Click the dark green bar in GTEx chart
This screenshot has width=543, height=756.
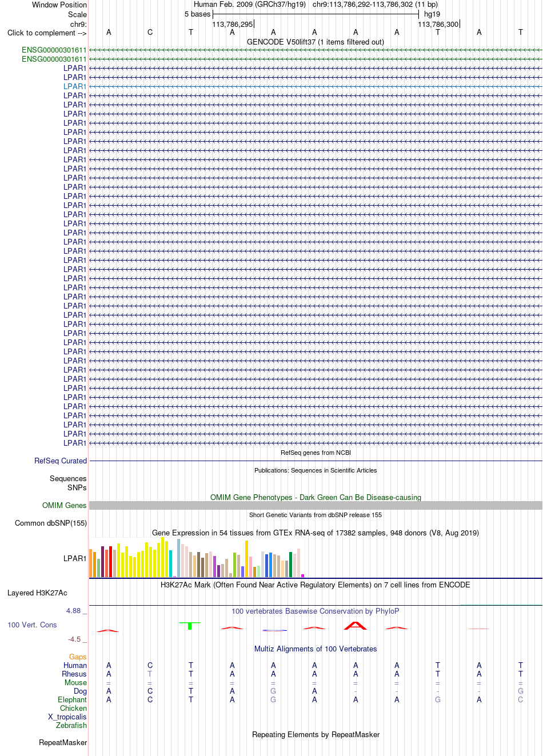coord(290,565)
